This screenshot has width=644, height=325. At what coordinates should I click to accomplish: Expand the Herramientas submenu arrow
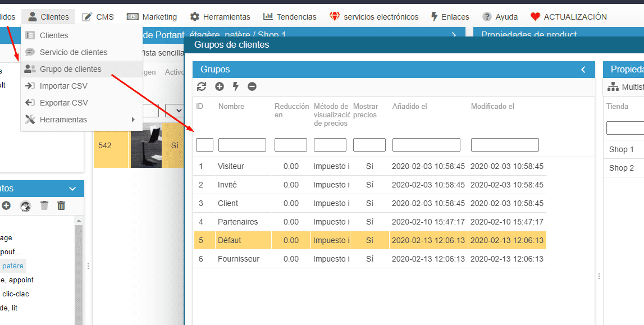point(133,120)
